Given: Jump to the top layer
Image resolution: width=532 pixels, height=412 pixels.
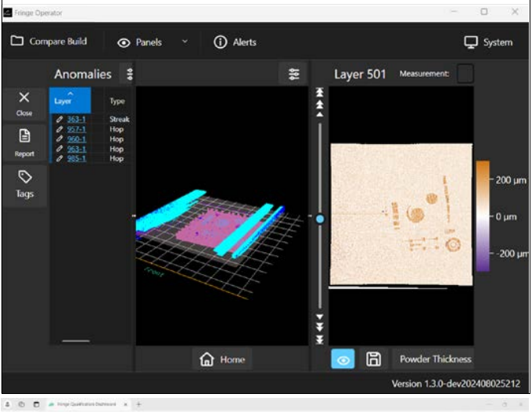Looking at the screenshot, I should pyautogui.click(x=320, y=92).
